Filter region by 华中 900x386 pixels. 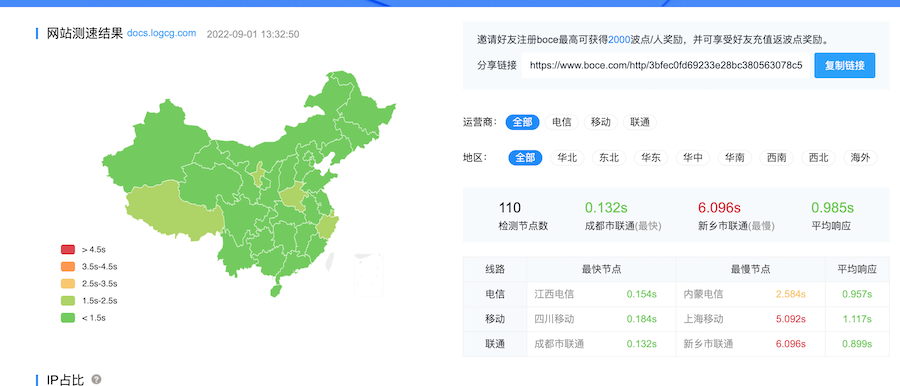coord(693,158)
